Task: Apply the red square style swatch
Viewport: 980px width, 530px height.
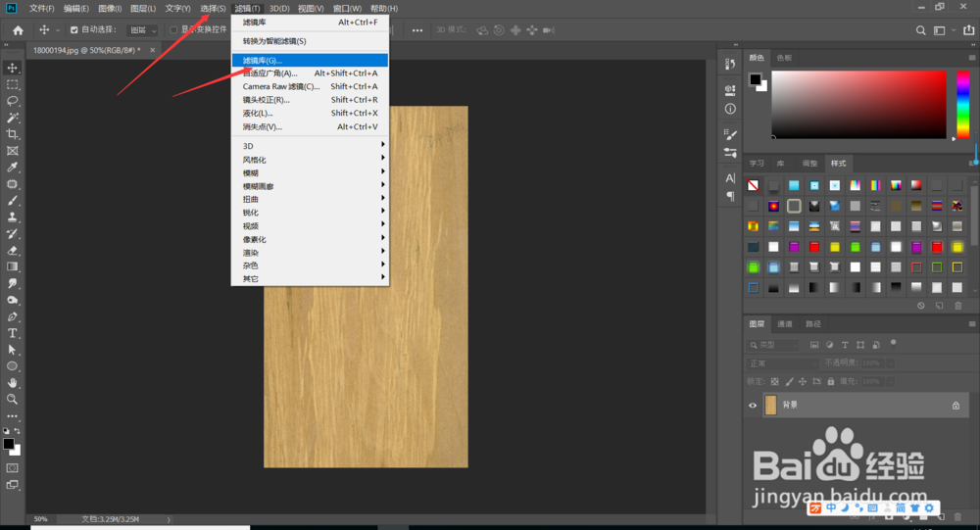Action: click(x=814, y=247)
